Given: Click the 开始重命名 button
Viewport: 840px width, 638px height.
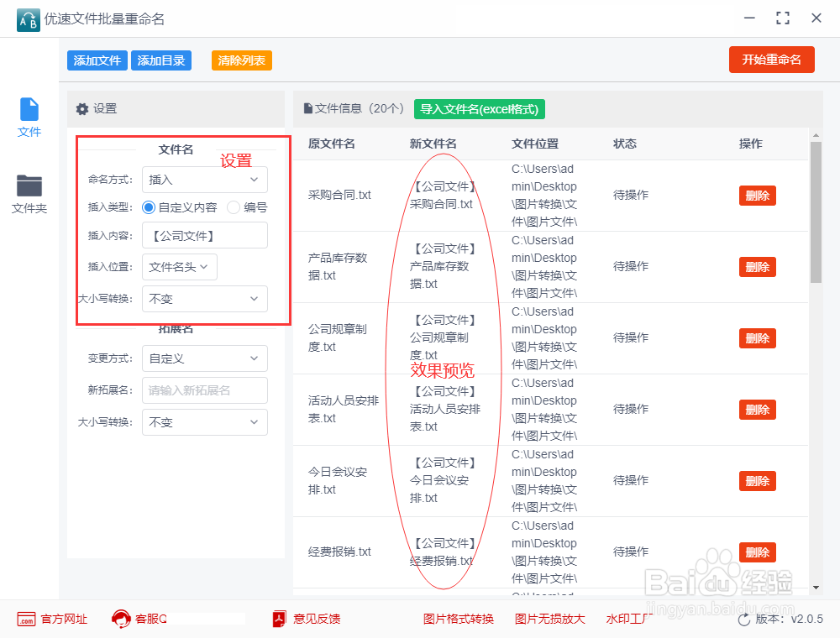Looking at the screenshot, I should (x=771, y=60).
